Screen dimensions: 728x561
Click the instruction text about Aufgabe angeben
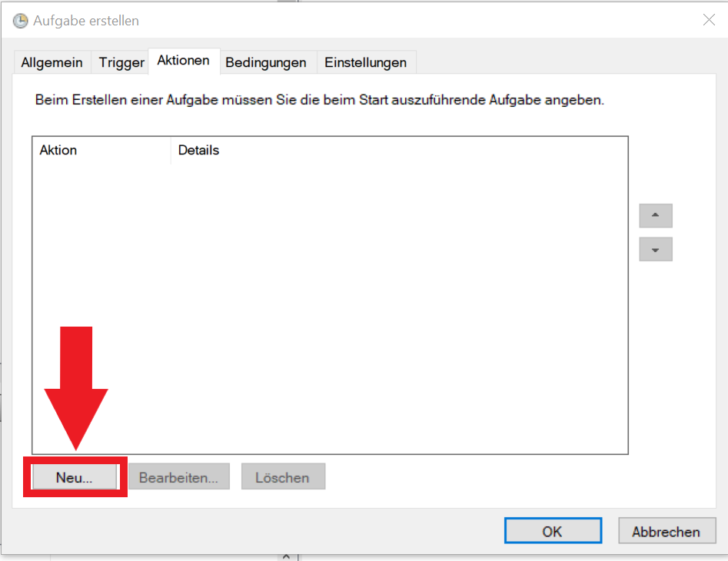[x=320, y=100]
